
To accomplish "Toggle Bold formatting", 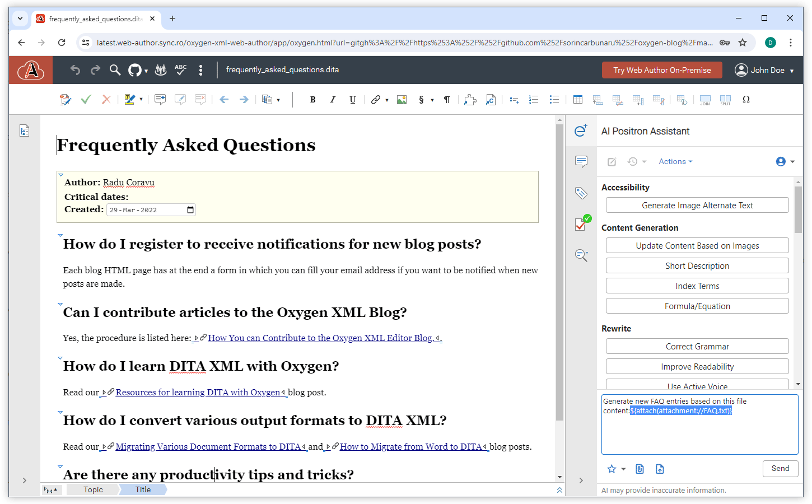I will 312,100.
